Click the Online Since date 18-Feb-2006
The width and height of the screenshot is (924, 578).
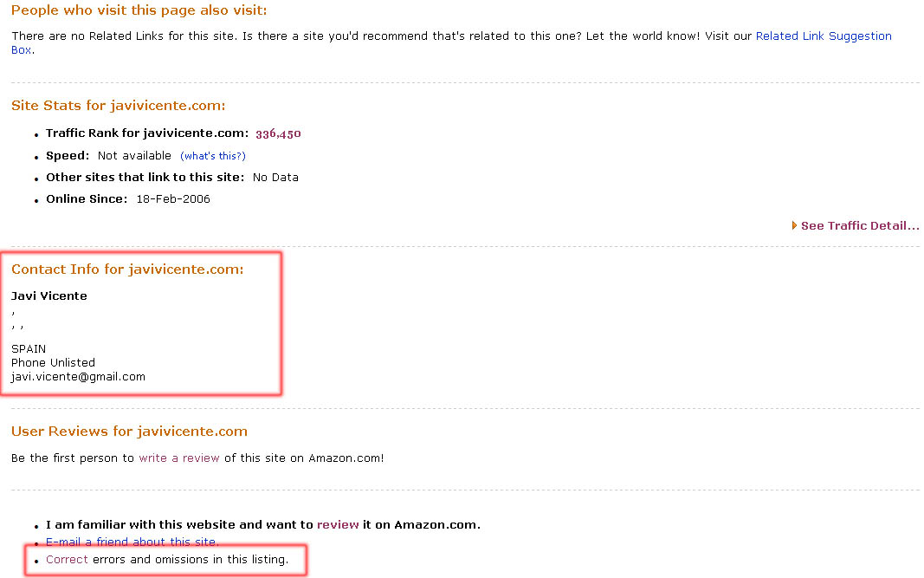[173, 198]
